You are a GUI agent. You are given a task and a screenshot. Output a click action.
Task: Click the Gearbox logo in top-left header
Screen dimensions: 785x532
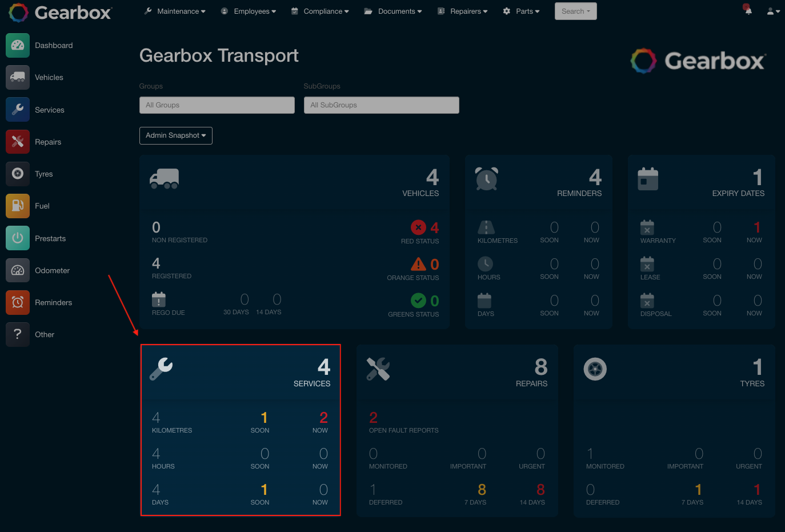click(x=61, y=13)
